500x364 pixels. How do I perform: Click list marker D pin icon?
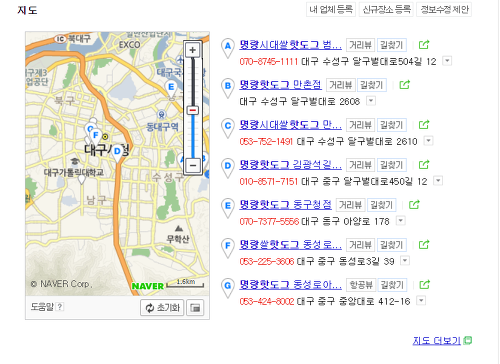click(x=228, y=168)
